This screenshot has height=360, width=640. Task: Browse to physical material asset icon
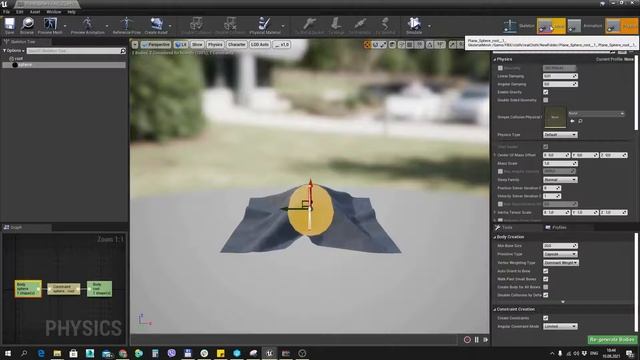pos(580,121)
